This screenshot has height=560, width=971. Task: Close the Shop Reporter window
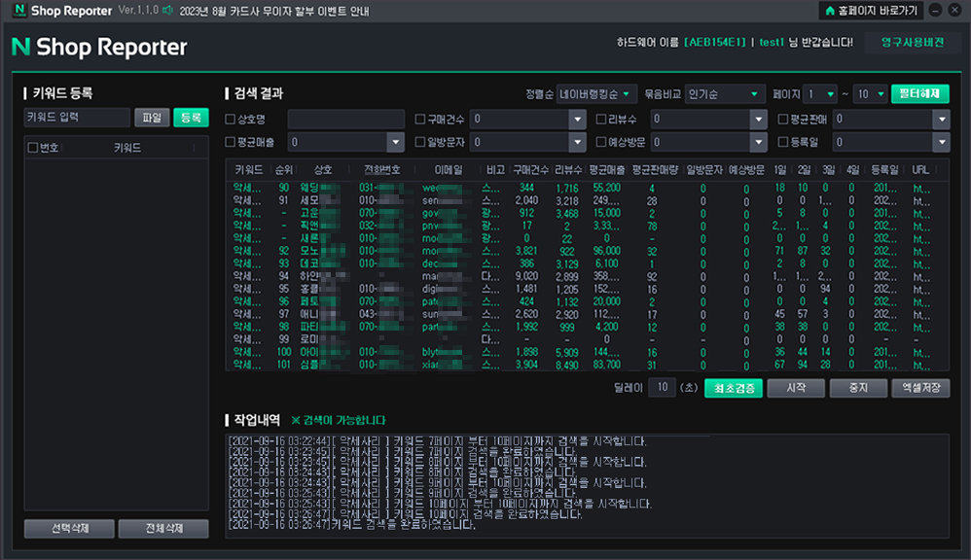[x=954, y=10]
